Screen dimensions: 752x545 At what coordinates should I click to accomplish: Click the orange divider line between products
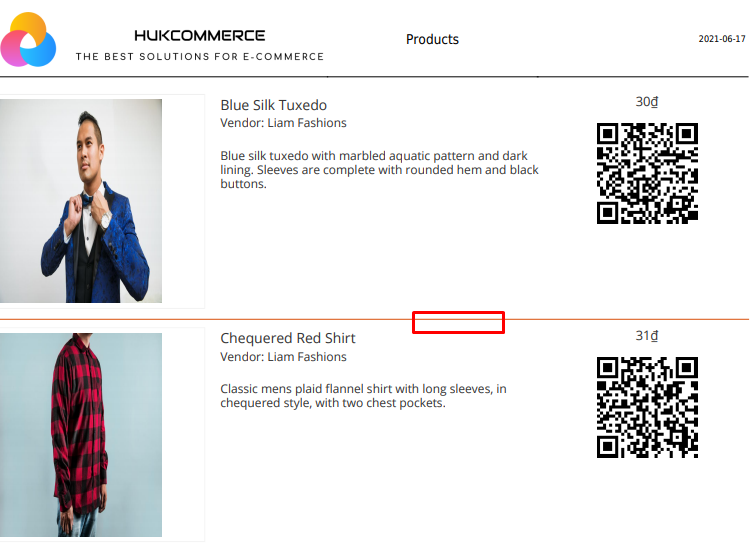[206, 319]
